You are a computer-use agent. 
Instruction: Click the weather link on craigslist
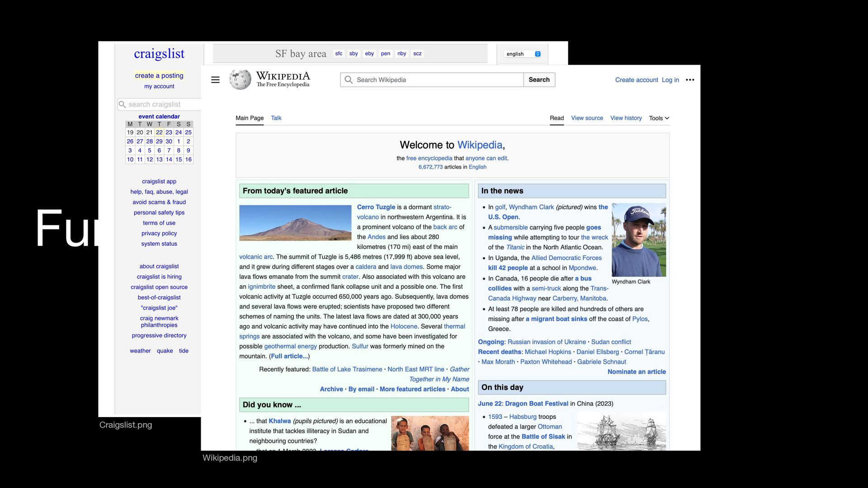(140, 351)
